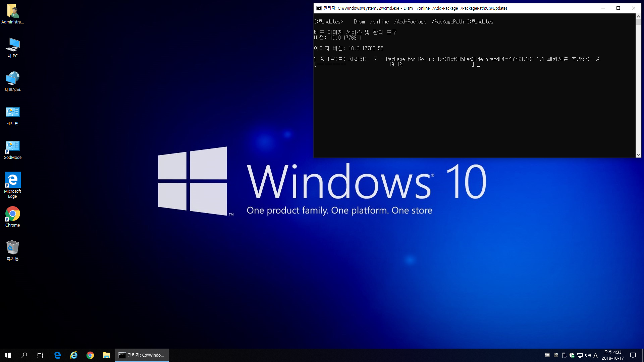The image size is (644, 362).
Task: Select the Administrator folder desktop icon
Action: [x=12, y=14]
